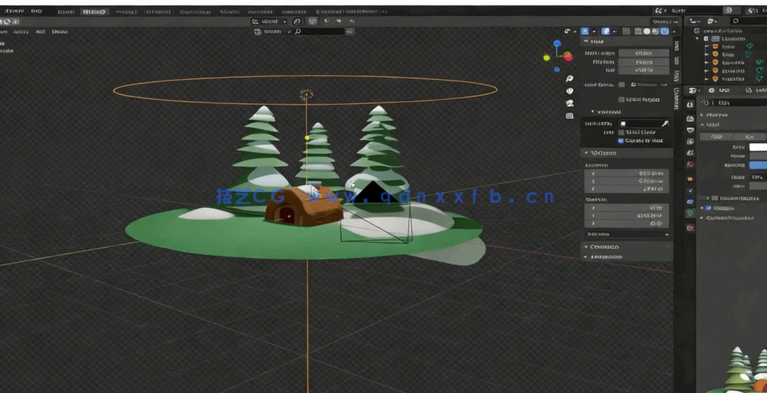
Task: Open the Options dropdown in viewport
Action: click(664, 22)
